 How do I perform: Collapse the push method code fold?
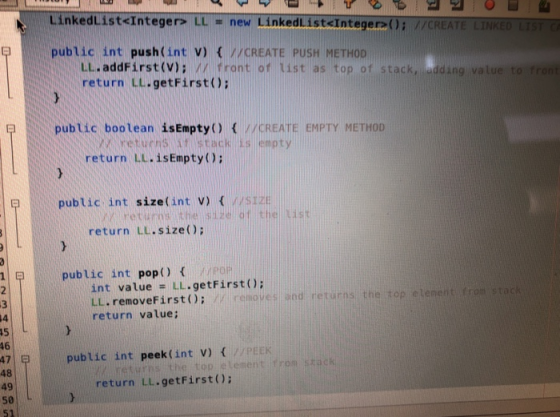[x=6, y=51]
